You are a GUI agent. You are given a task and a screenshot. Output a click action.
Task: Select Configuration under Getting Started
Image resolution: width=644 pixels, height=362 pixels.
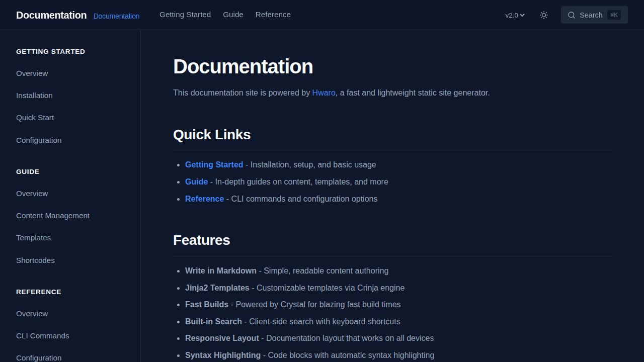(39, 140)
